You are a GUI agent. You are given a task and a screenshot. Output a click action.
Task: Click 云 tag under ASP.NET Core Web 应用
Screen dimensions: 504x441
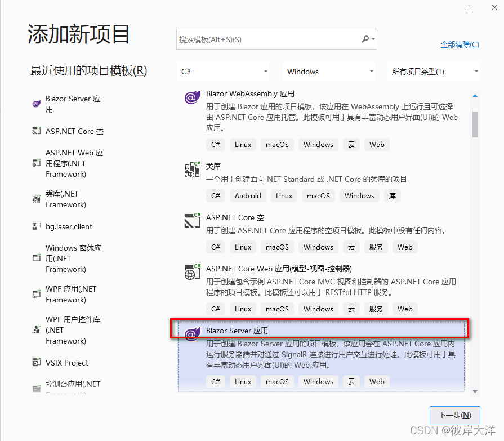pos(351,309)
